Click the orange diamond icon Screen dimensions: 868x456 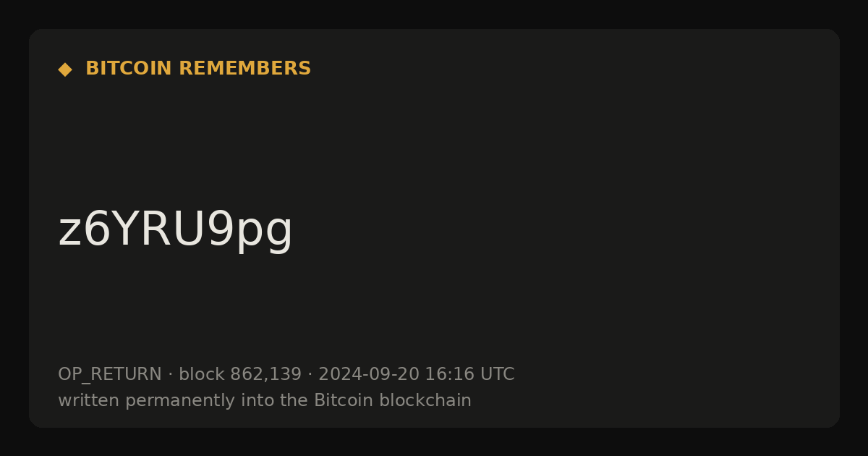pos(65,69)
